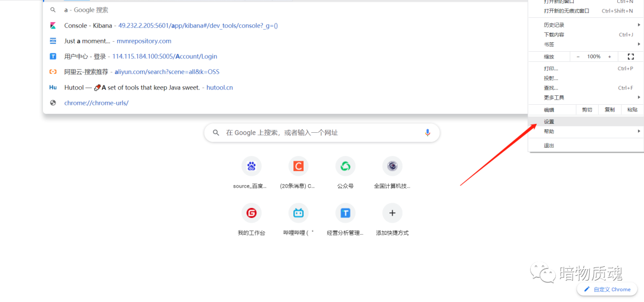This screenshot has width=644, height=302.
Task: Click the Hutool suggestion favicon
Action: (53, 88)
